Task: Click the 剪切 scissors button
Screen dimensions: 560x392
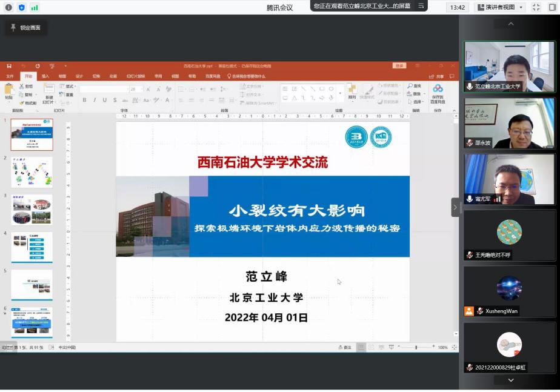Action: pyautogui.click(x=26, y=87)
